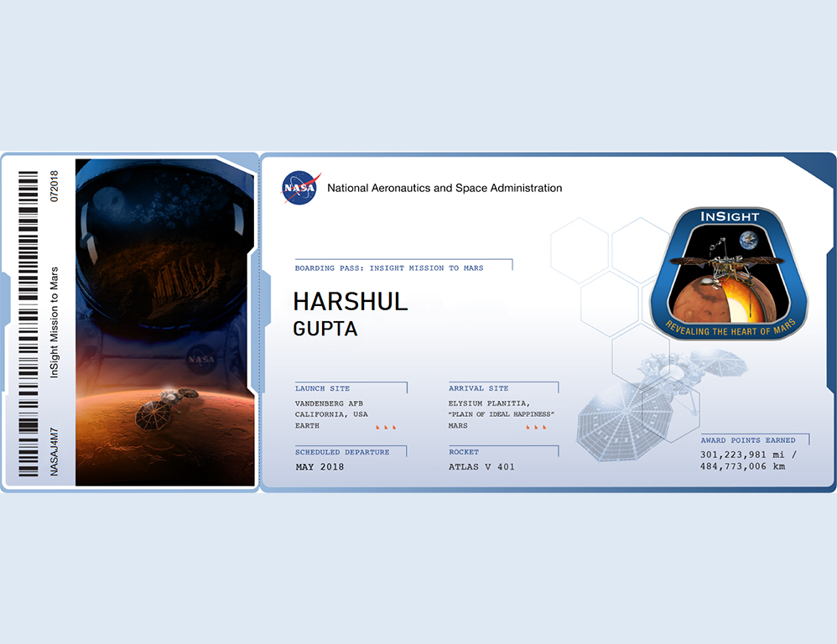Click 'InSight Mission to Mars' stub text
Viewport: 837px width, 644px height.
54,323
